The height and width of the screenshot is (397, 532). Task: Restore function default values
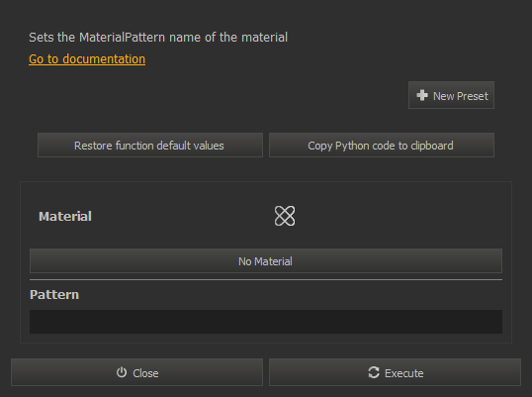click(x=150, y=146)
